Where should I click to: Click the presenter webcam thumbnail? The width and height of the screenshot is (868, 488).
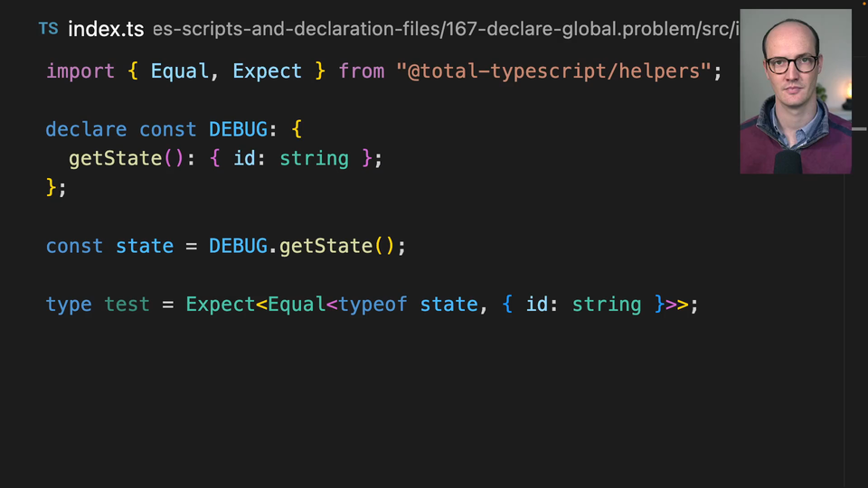[x=795, y=91]
